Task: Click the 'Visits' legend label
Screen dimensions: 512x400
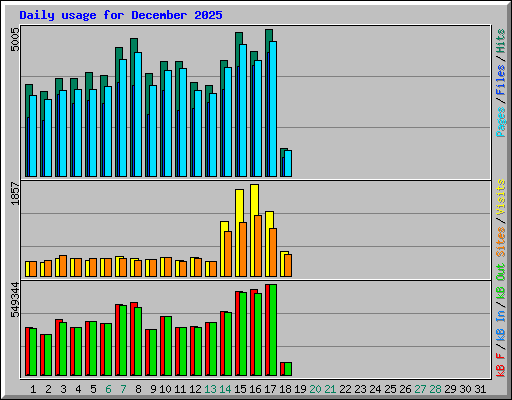Action: coord(501,198)
